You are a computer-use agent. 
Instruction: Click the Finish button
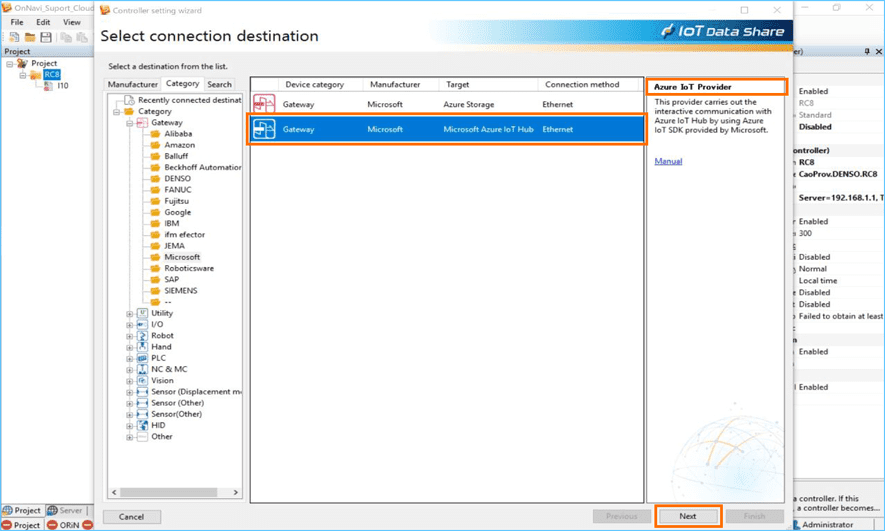(755, 516)
